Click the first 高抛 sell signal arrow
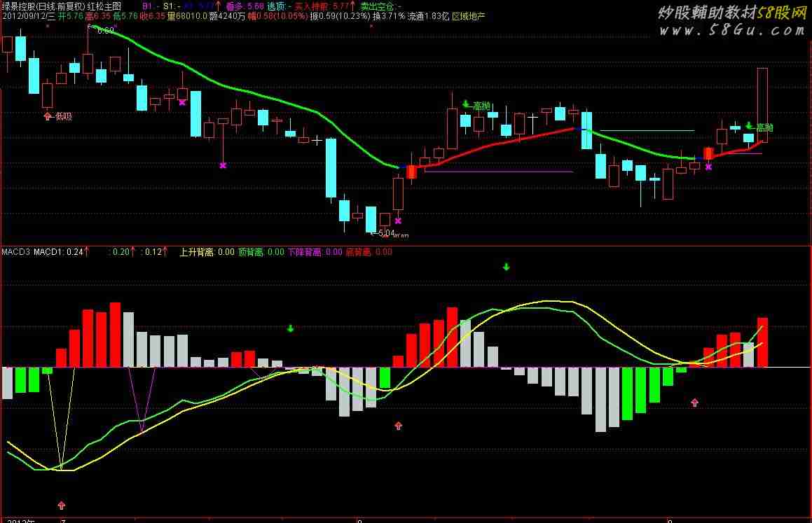This screenshot has width=812, height=523. (x=466, y=105)
